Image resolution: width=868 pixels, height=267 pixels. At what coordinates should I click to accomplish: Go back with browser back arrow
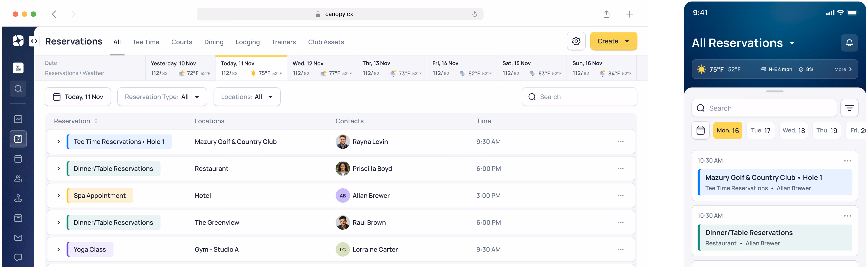pyautogui.click(x=54, y=14)
